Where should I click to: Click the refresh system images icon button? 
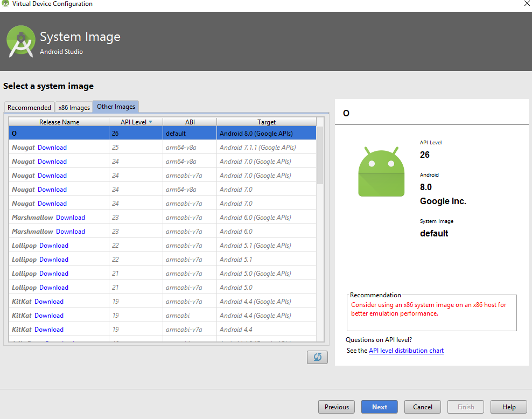click(x=317, y=357)
